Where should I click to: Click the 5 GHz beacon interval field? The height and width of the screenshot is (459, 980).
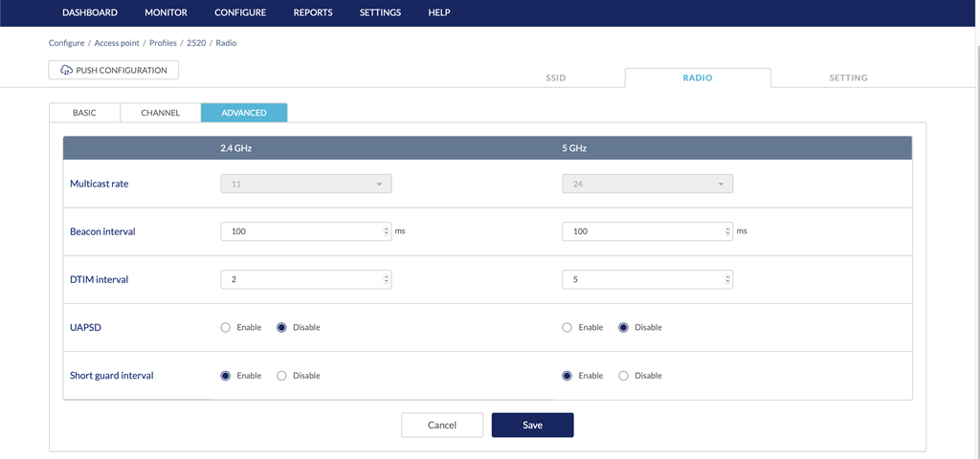coord(641,231)
